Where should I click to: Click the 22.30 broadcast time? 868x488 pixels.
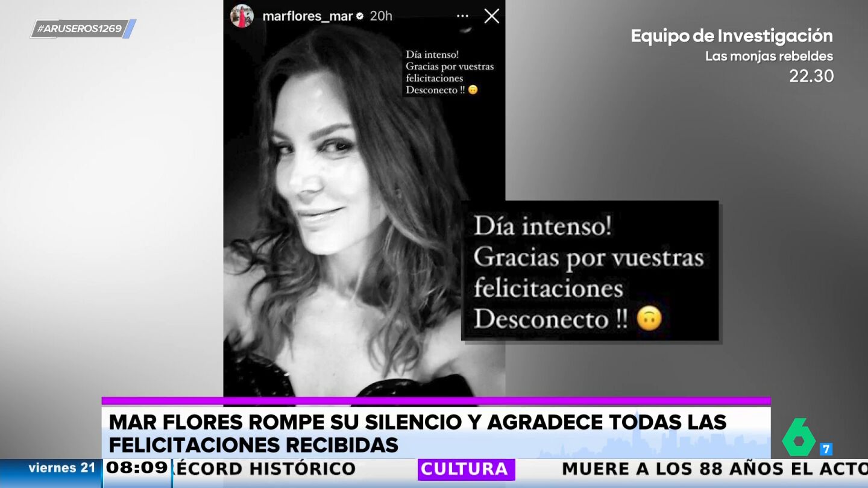click(x=811, y=76)
